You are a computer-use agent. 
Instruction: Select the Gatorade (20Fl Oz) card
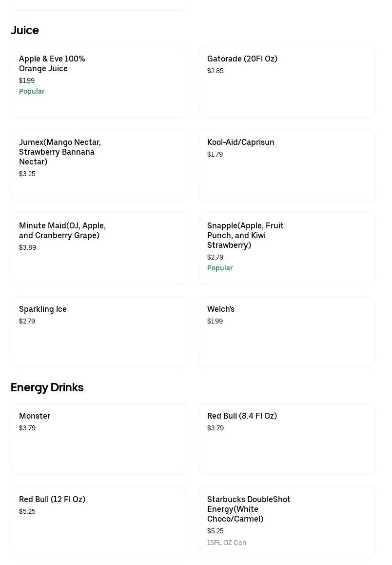pyautogui.click(x=287, y=81)
